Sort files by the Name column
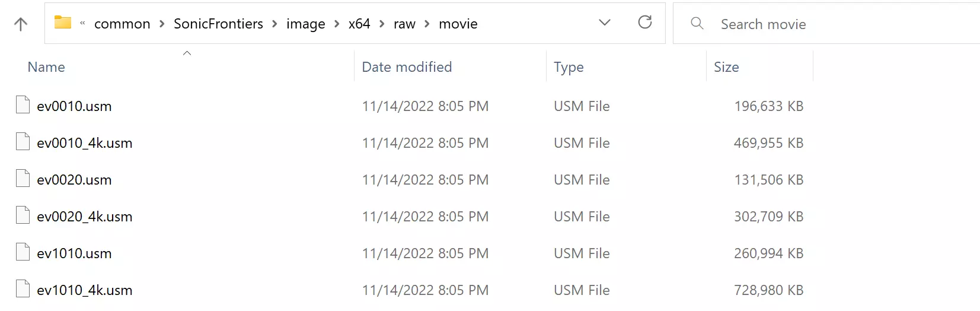This screenshot has height=311, width=980. click(x=46, y=67)
